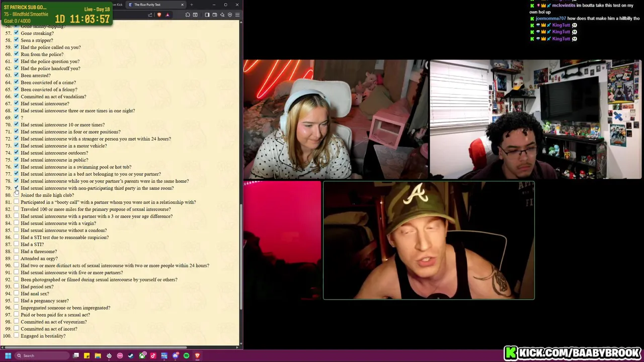
Task: Open the SteelSeries app on taskbar
Action: pos(109,355)
